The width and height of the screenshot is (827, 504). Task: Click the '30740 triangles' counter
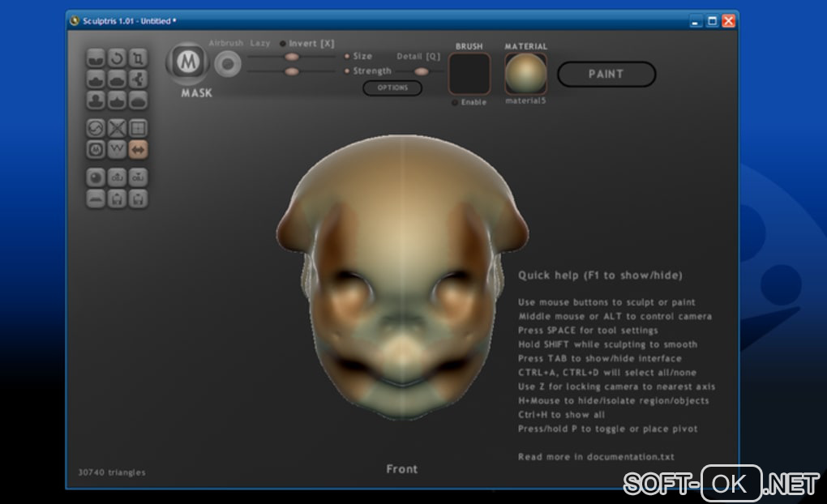[x=112, y=472]
